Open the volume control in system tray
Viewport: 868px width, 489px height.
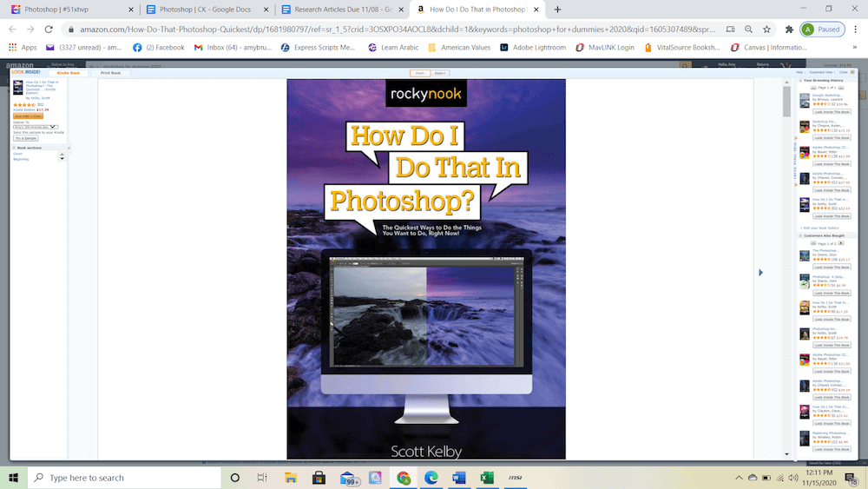click(793, 478)
